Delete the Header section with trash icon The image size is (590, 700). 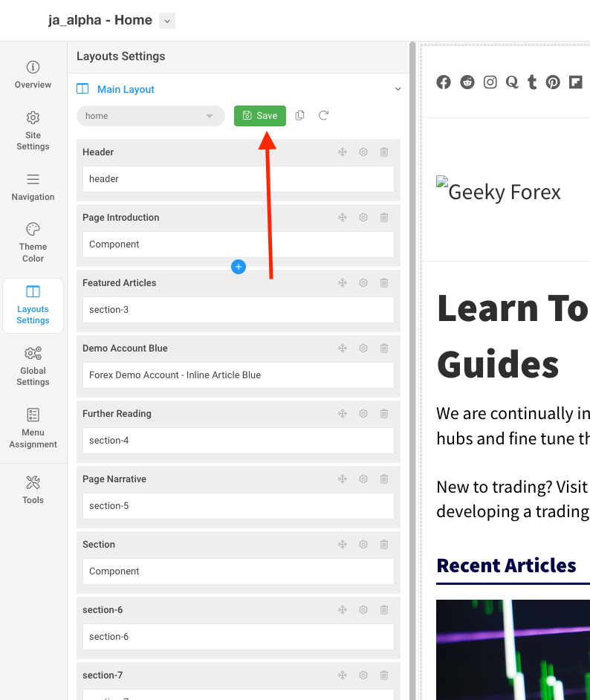point(384,152)
